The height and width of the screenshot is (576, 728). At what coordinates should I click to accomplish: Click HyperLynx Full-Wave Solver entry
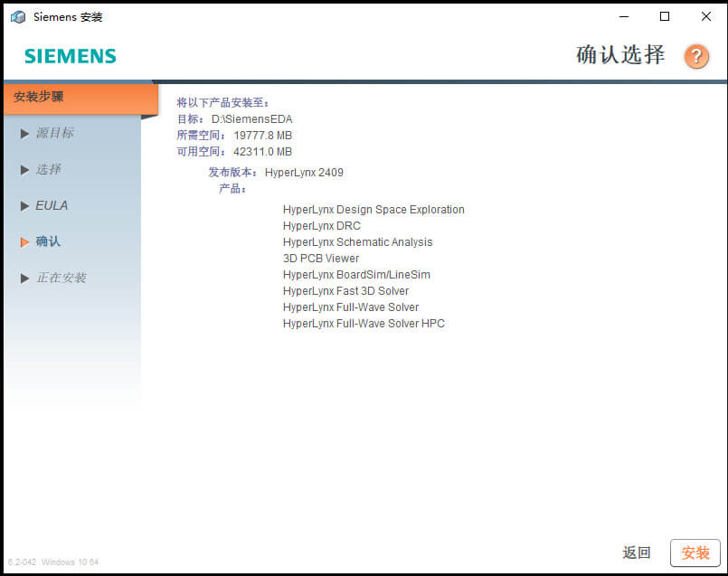click(351, 307)
